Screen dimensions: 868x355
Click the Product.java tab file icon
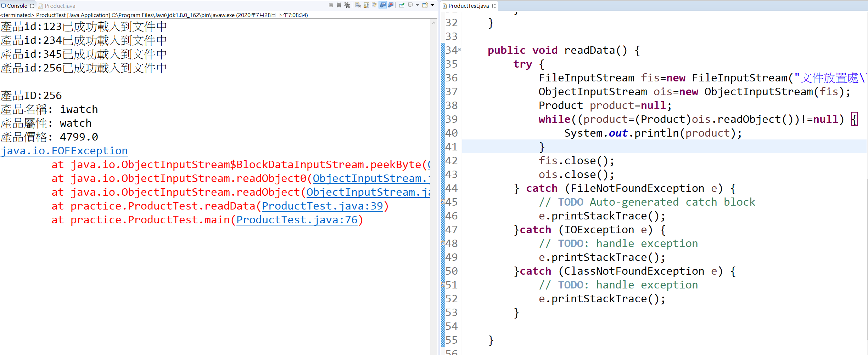coord(41,6)
